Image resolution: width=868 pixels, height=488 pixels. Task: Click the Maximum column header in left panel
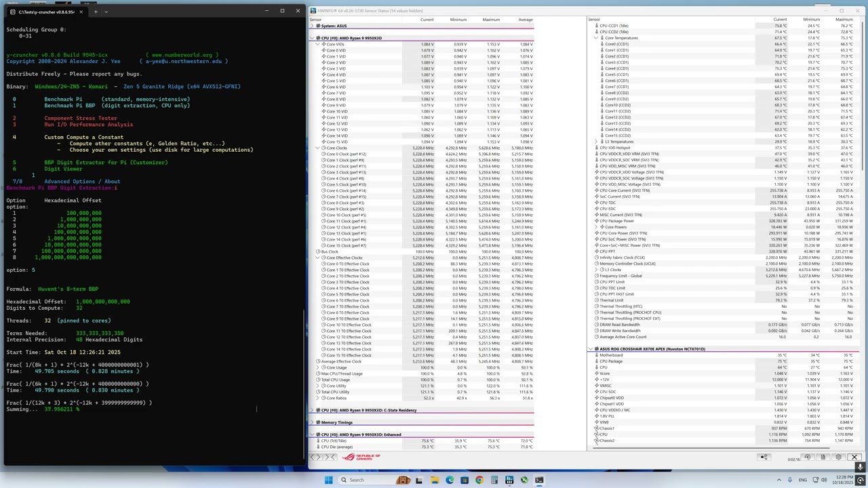(491, 20)
